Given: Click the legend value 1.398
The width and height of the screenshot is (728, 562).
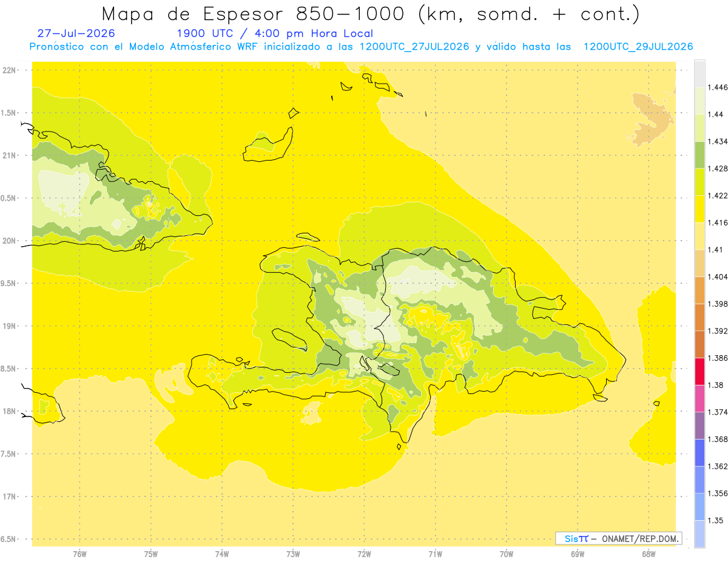Looking at the screenshot, I should click(x=719, y=304).
